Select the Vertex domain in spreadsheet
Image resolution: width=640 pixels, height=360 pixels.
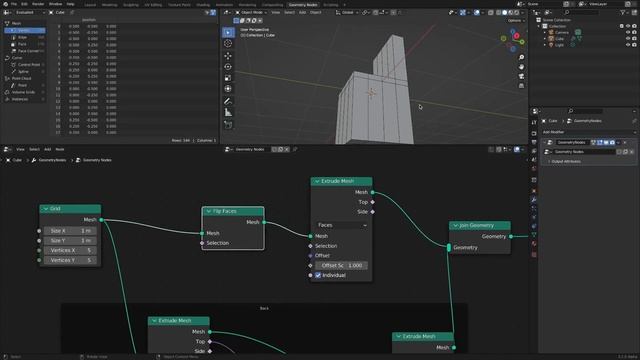(24, 30)
